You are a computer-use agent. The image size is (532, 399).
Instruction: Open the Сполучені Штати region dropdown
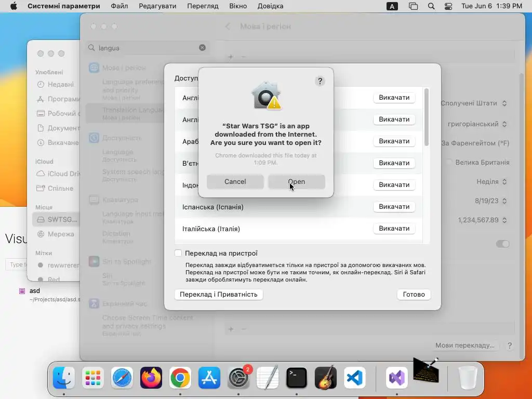tap(474, 103)
